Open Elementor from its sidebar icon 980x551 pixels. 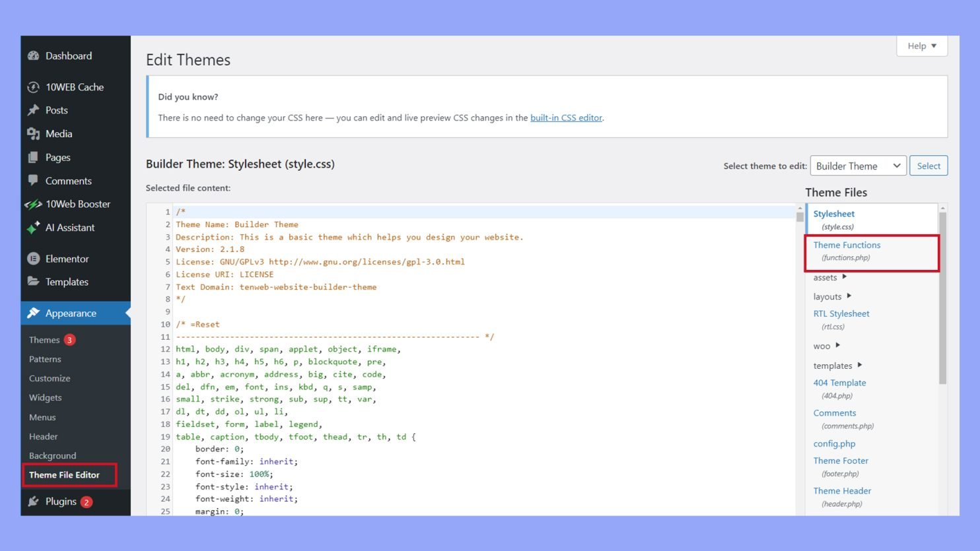(x=34, y=259)
